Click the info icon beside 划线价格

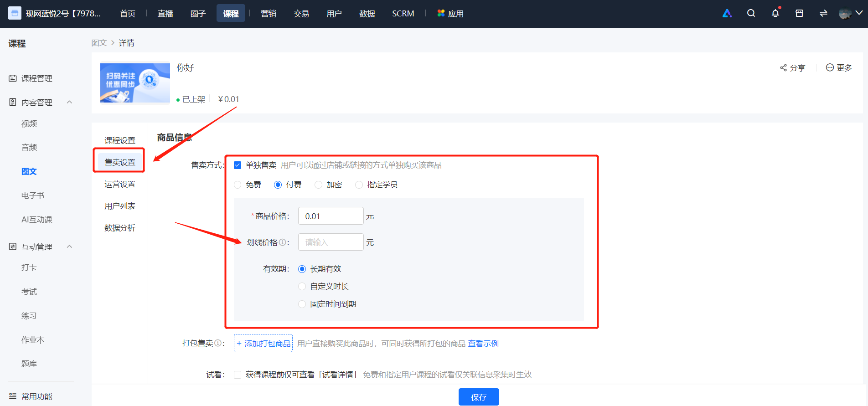point(282,242)
